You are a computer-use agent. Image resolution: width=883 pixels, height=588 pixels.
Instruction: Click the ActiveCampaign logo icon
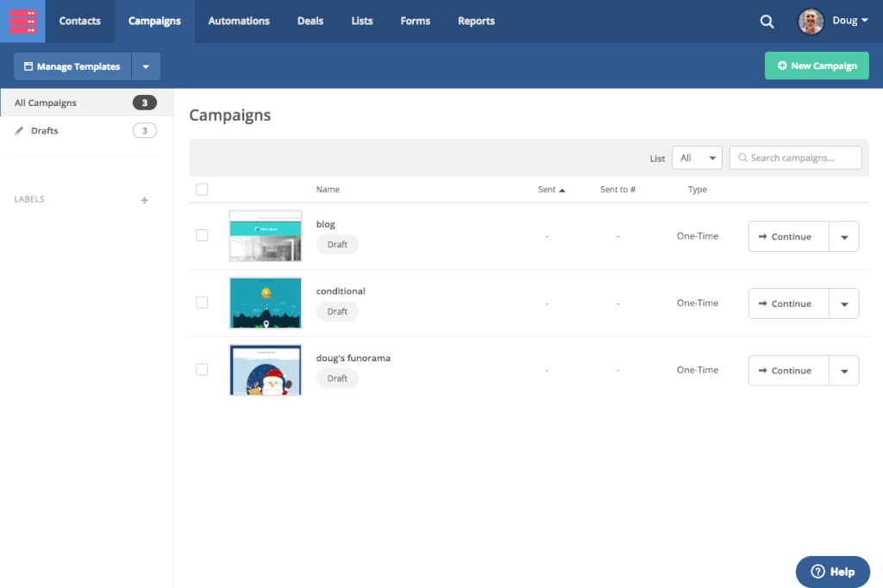pyautogui.click(x=22, y=22)
